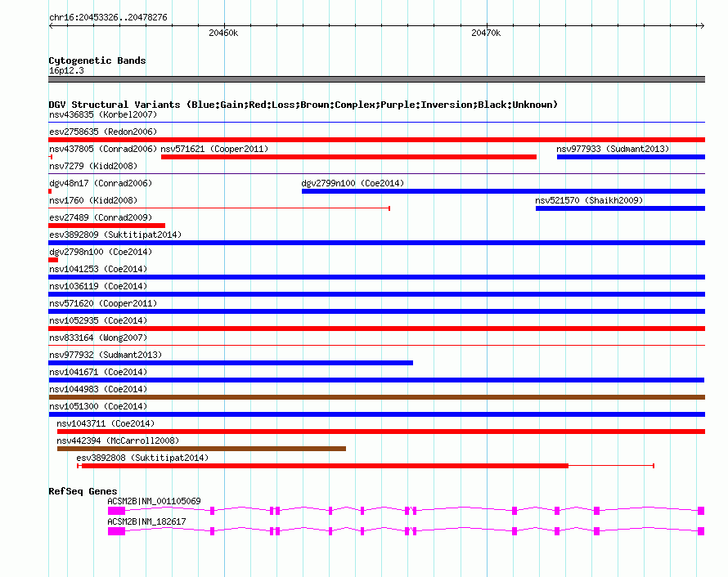Screen dimensions: 728x577
Task: Click the DGV Structural Variants track title
Action: pos(303,105)
